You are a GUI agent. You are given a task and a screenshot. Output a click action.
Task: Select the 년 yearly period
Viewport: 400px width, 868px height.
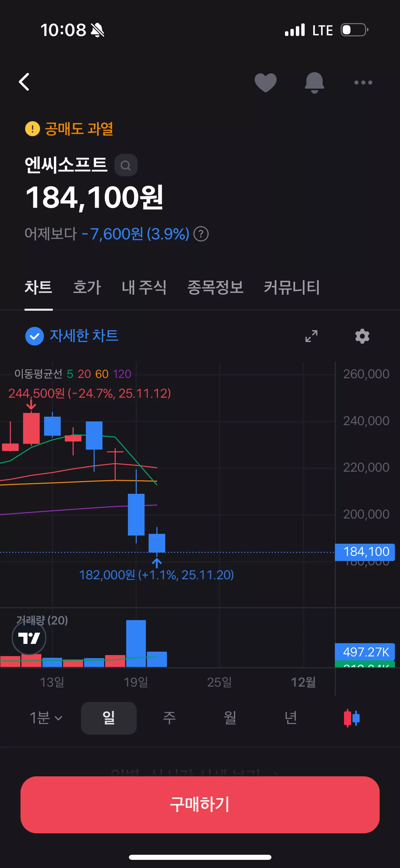[291, 718]
